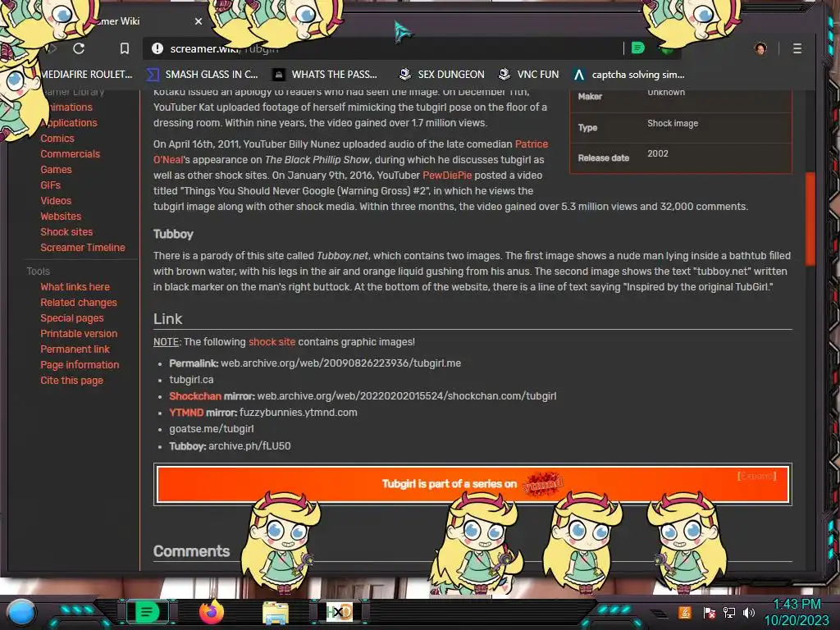Open the WHATS THE PASS... bookmark
The height and width of the screenshot is (630, 840).
[x=325, y=75]
